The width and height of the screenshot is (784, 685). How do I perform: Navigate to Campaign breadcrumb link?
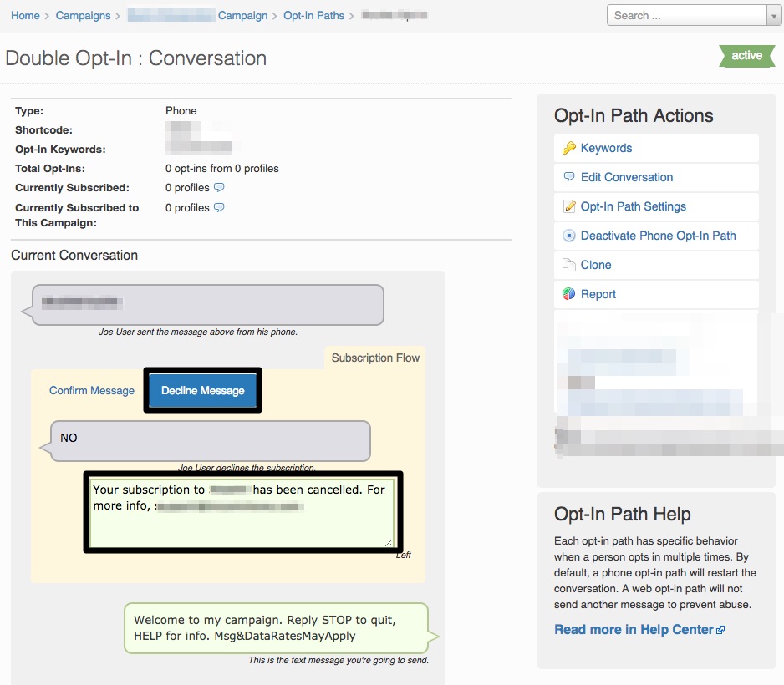tap(242, 16)
